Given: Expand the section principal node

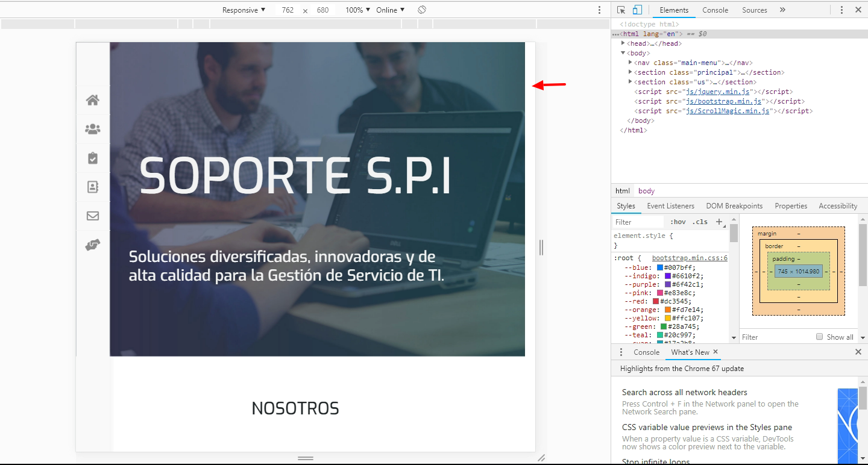Looking at the screenshot, I should click(x=631, y=72).
